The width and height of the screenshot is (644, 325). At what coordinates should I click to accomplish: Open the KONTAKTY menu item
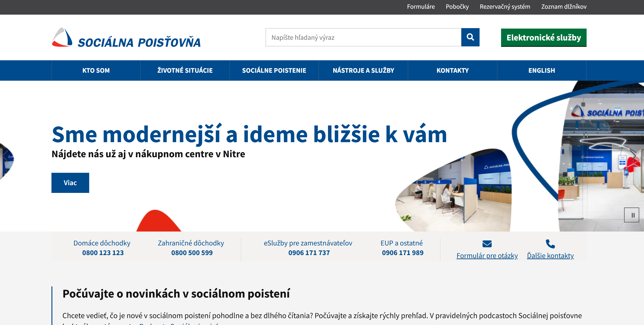(x=453, y=70)
